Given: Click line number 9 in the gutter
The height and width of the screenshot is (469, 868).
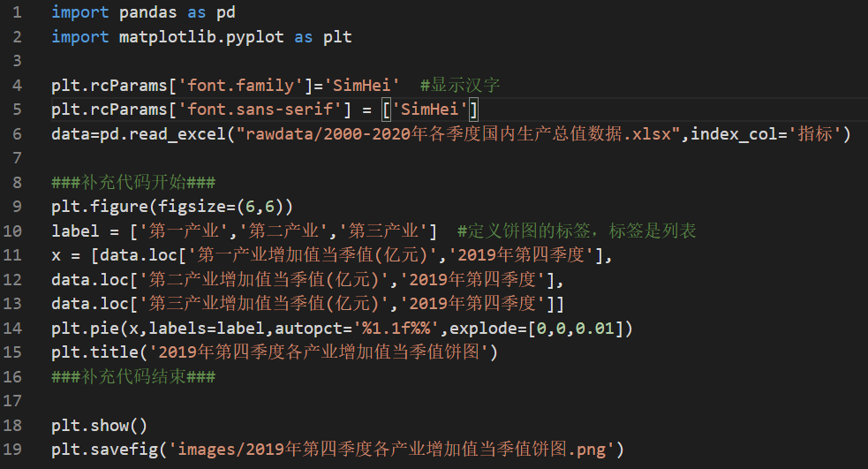Looking at the screenshot, I should coord(18,207).
